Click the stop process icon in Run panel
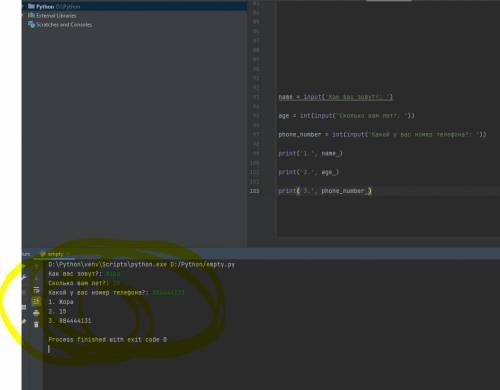This screenshot has width=500, height=390. coord(24,292)
